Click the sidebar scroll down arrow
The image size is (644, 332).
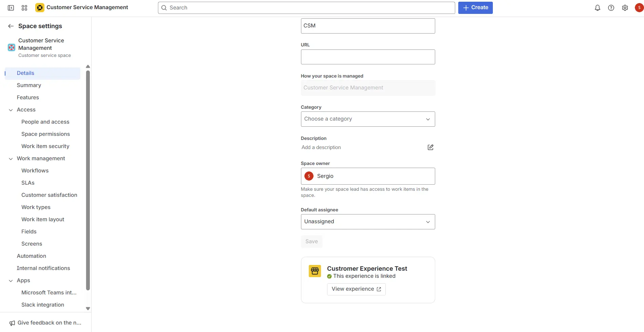[88, 309]
